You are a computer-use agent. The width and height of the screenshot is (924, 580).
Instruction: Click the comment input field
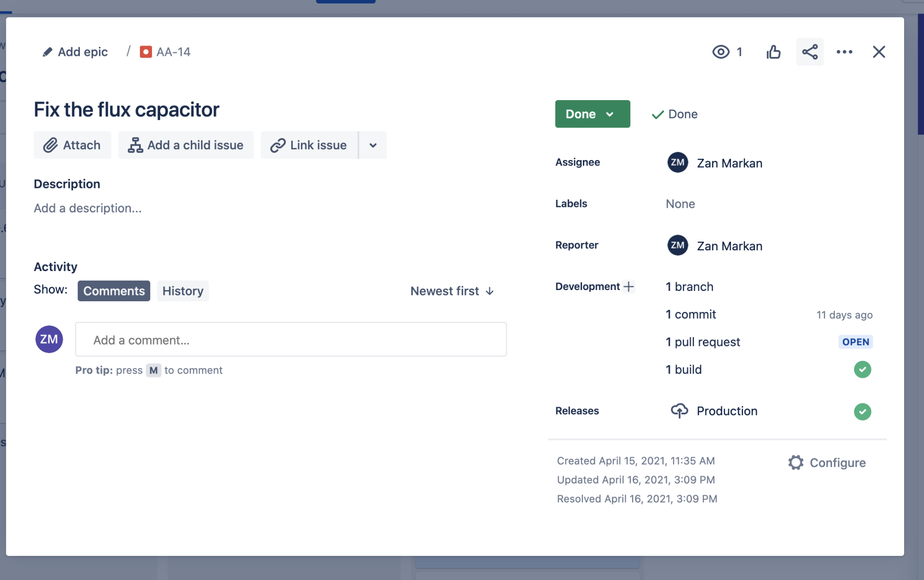[291, 339]
